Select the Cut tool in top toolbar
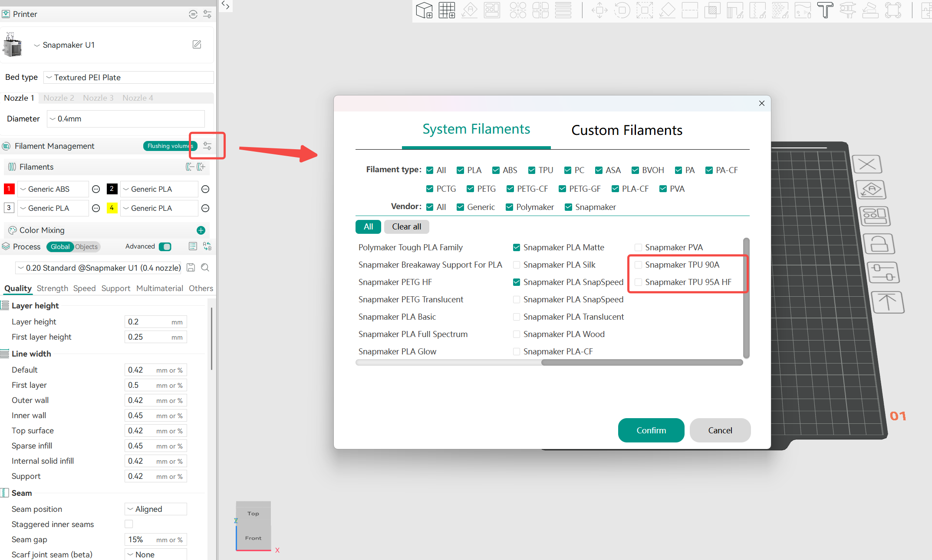932x560 pixels. [x=690, y=10]
